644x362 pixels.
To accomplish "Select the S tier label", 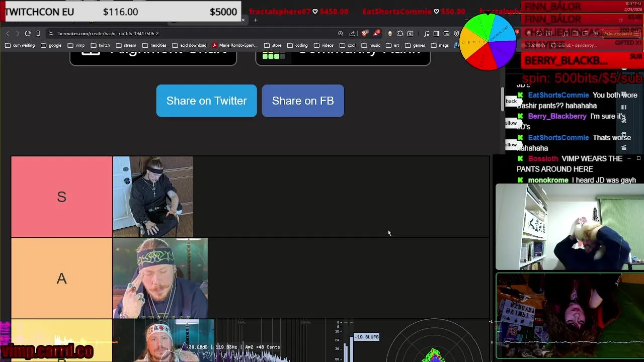I will [61, 197].
